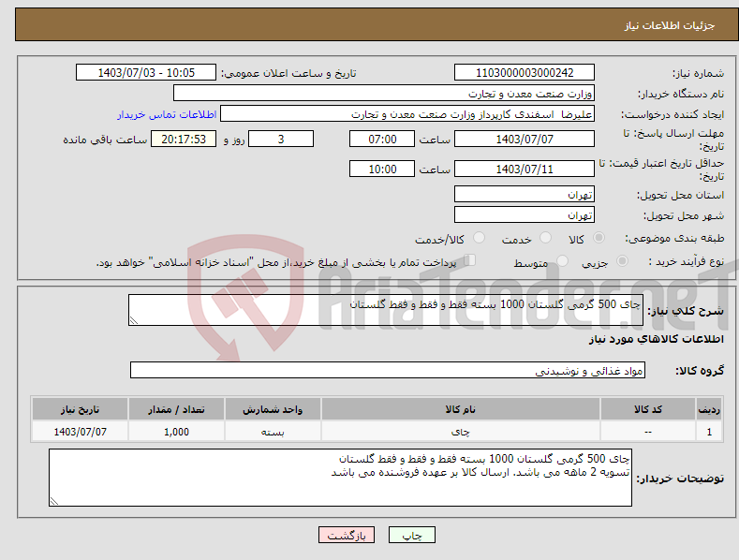739x560 pixels.
Task: Click the شرح کلی نیاز description textarea
Action: click(386, 310)
